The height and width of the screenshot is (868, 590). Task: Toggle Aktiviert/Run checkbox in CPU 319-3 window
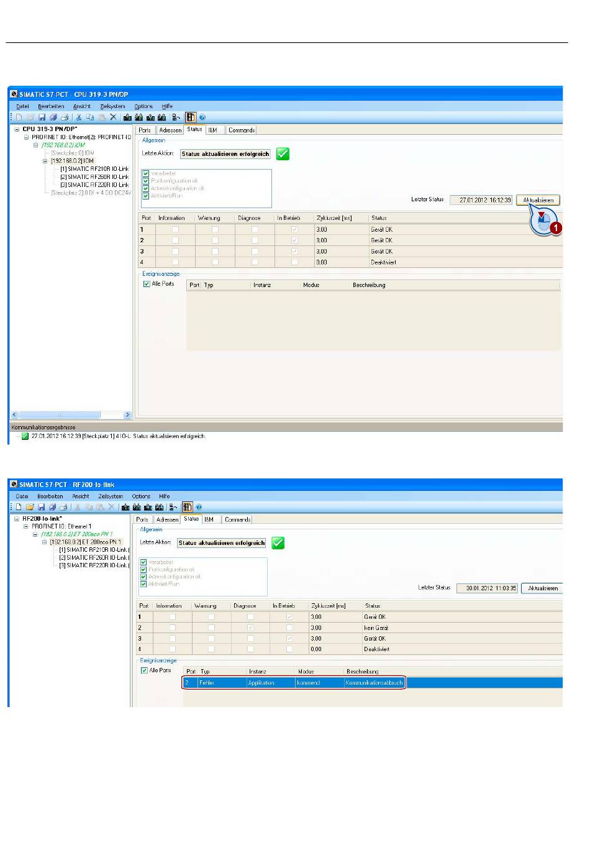146,196
